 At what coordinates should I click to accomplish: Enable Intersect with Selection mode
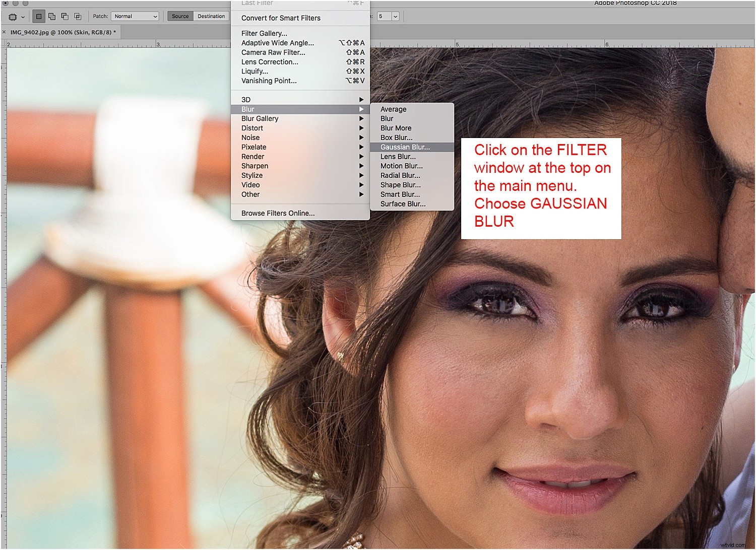(78, 16)
